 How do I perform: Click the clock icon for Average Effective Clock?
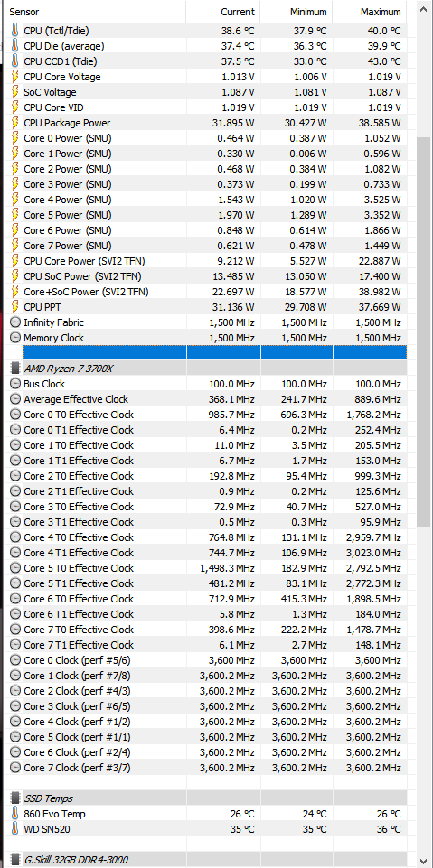click(x=15, y=399)
